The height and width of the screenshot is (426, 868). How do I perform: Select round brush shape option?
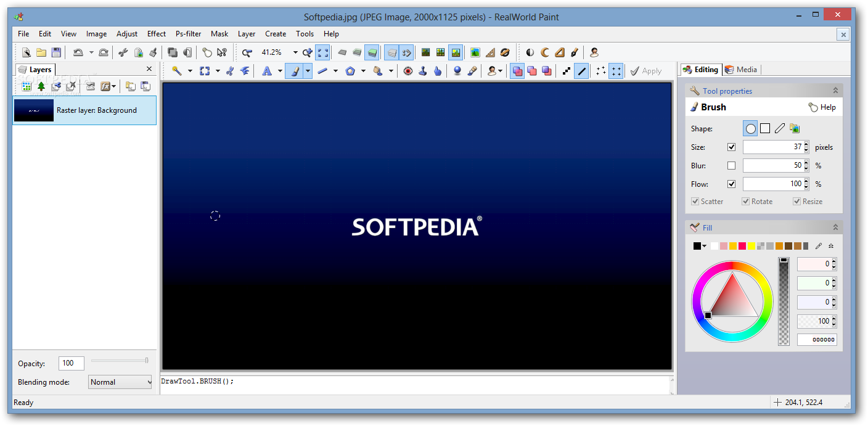750,128
